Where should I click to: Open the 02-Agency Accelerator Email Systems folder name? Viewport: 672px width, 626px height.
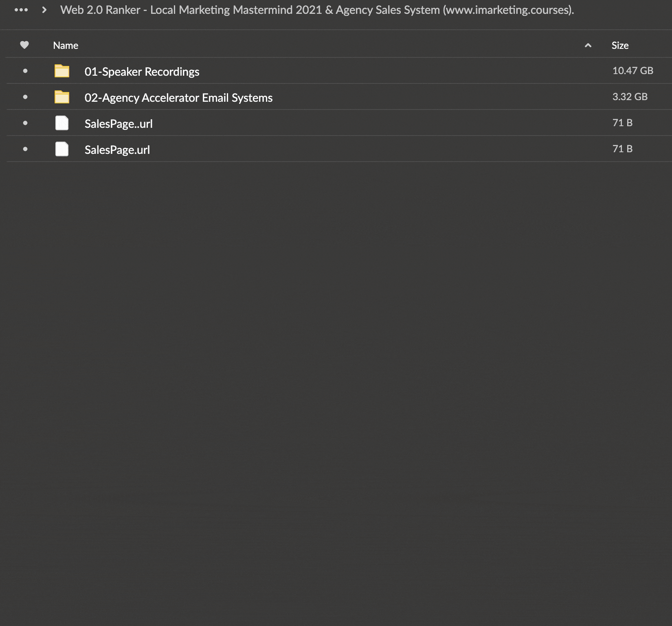click(x=178, y=98)
